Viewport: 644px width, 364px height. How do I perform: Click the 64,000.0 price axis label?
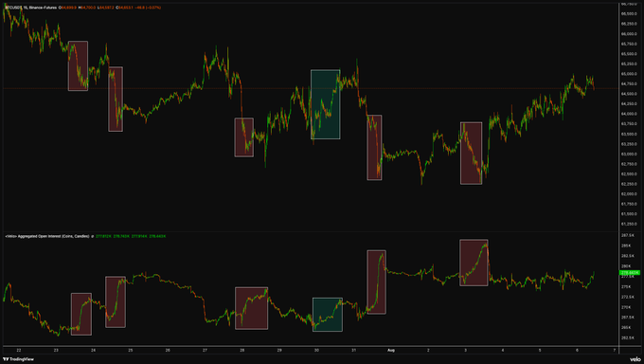[x=630, y=114]
